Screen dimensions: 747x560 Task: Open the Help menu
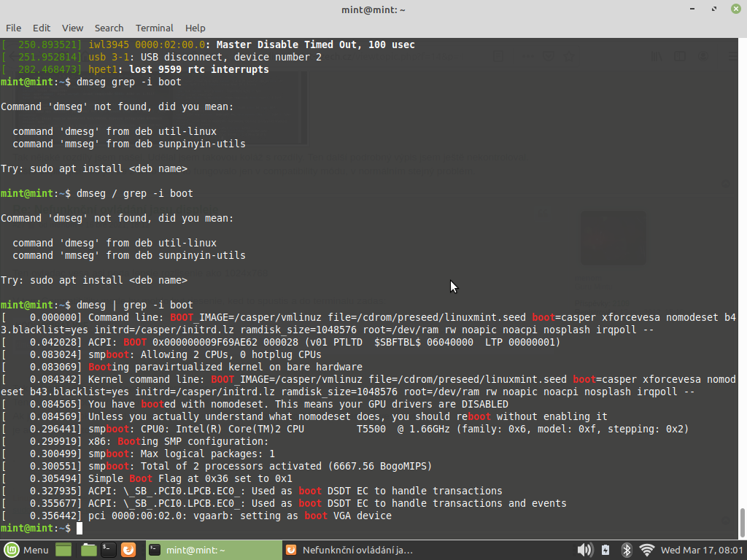tap(195, 28)
